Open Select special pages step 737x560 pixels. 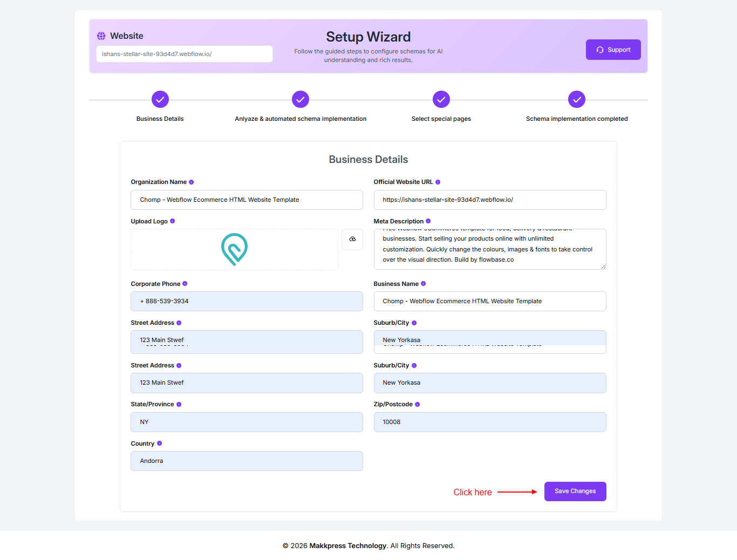coord(441,99)
